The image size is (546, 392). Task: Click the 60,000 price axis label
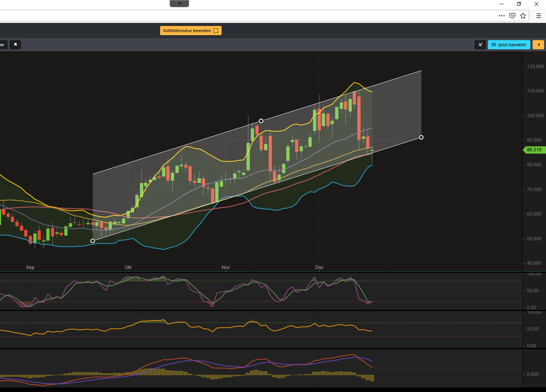tap(534, 214)
